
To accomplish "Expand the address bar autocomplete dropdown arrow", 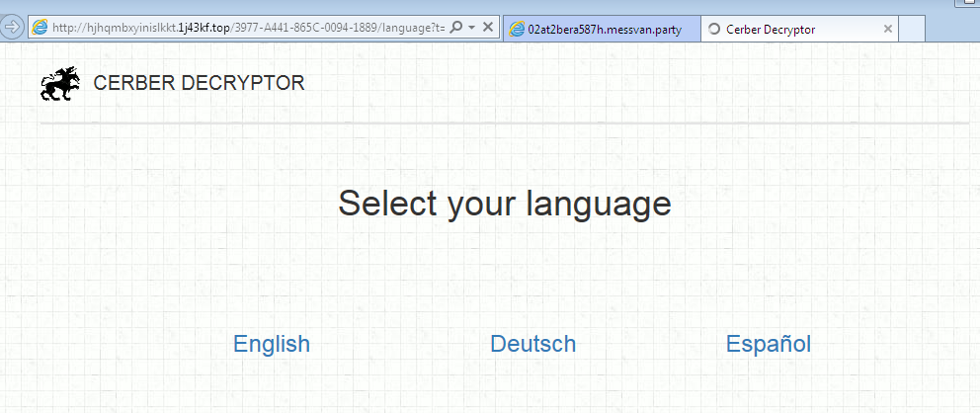I will (x=471, y=29).
